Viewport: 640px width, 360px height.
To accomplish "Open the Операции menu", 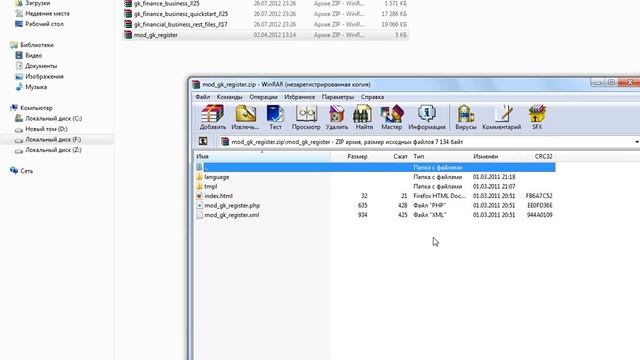I will click(x=263, y=97).
